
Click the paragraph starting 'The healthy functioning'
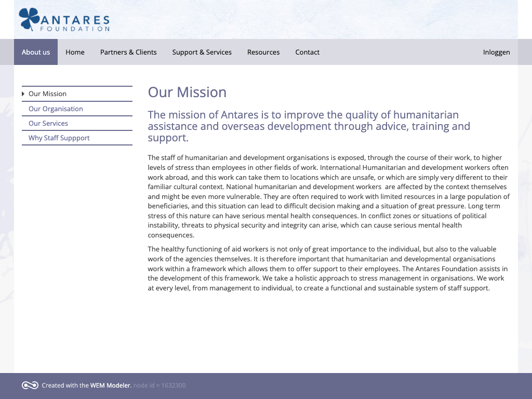point(328,269)
